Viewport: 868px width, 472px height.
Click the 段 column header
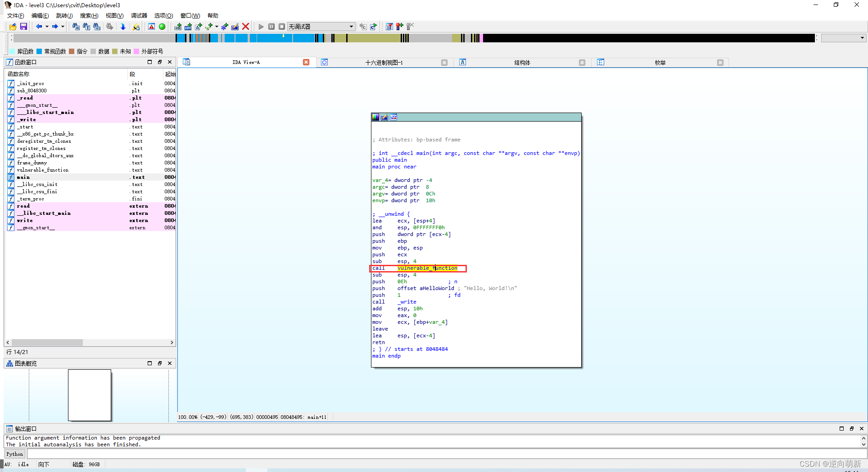(x=146, y=74)
